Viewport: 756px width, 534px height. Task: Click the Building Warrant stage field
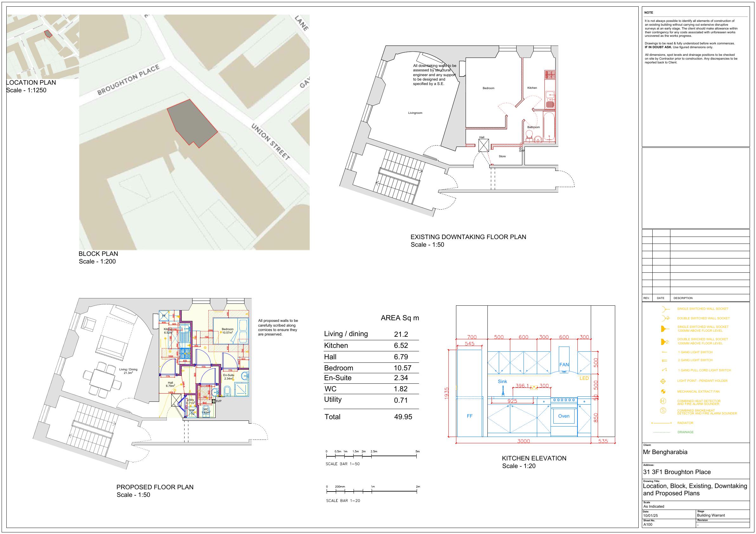point(711,515)
